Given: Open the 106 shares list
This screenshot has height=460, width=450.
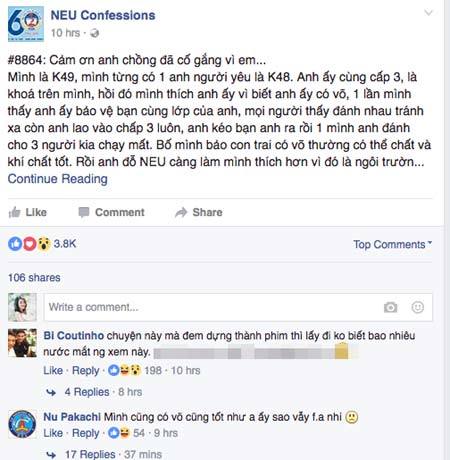Looking at the screenshot, I should pyautogui.click(x=34, y=278).
